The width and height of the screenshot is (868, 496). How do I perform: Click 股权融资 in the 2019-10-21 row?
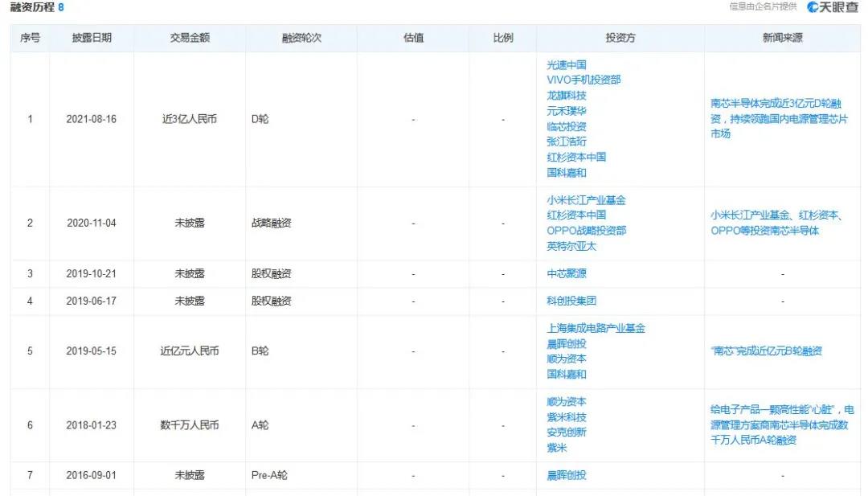pos(272,273)
